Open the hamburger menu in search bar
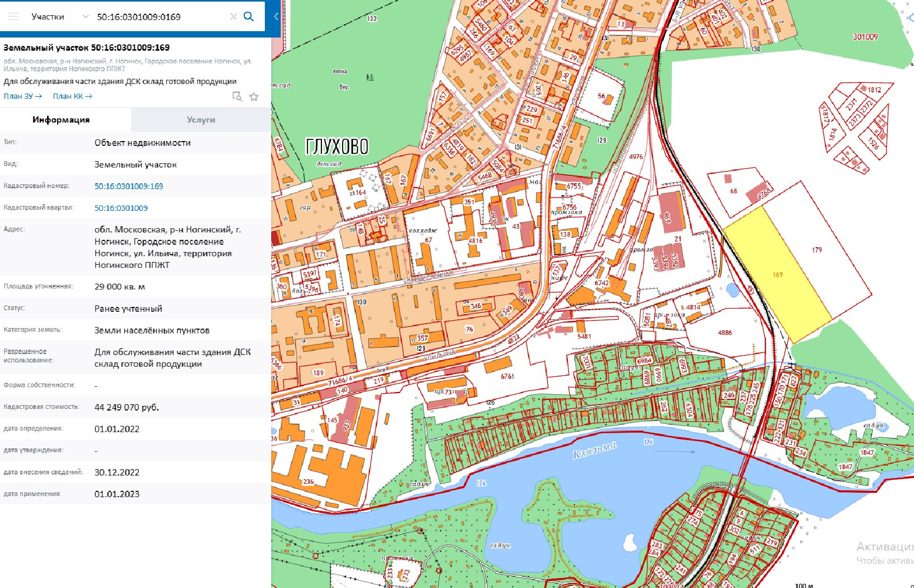 (14, 16)
